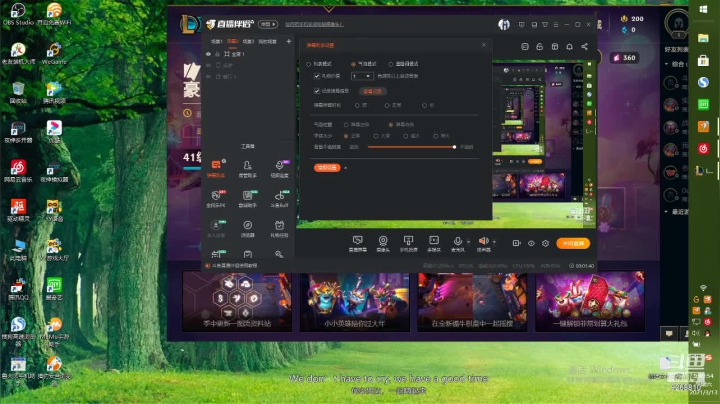Add phone screen casting source
The image size is (720, 404).
(x=408, y=243)
